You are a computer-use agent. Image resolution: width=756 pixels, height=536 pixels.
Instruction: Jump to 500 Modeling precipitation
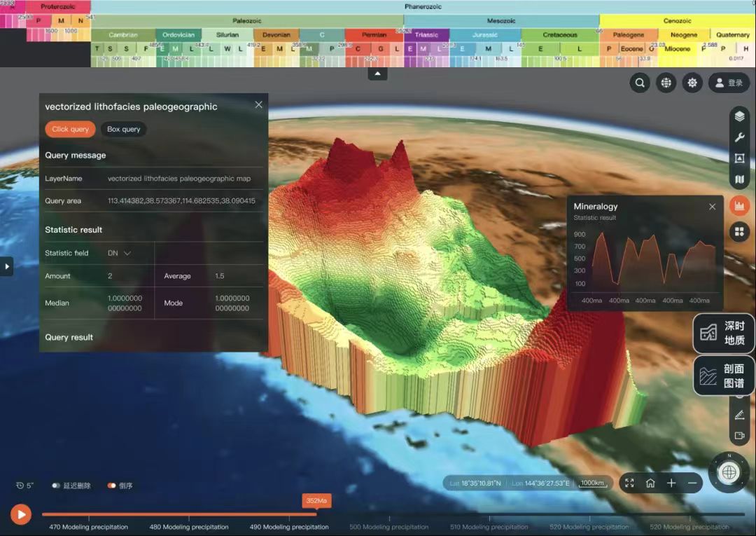pos(389,527)
